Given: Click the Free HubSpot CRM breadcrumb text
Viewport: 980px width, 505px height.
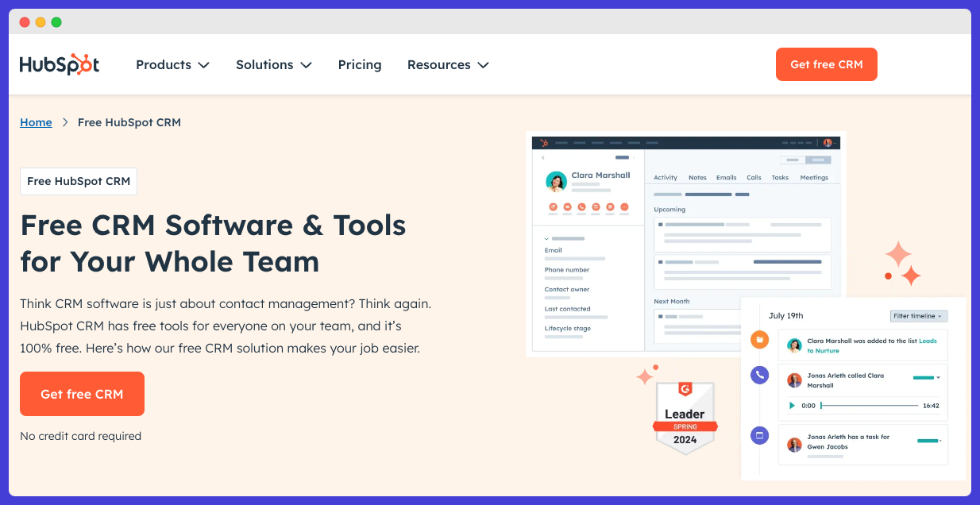Looking at the screenshot, I should click(129, 122).
